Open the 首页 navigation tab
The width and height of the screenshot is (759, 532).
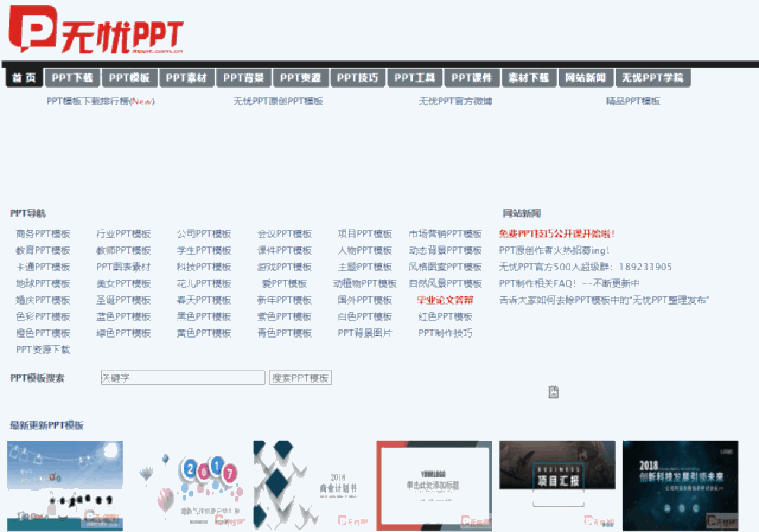pyautogui.click(x=24, y=78)
